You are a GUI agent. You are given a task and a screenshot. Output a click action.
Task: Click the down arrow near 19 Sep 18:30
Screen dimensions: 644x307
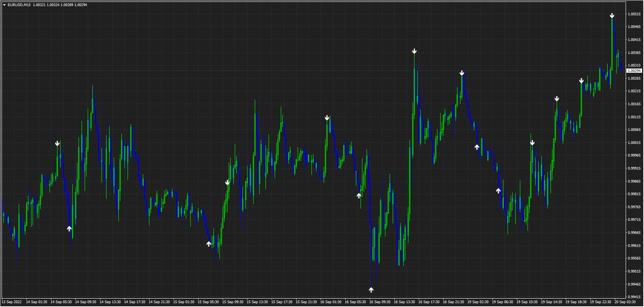(582, 81)
